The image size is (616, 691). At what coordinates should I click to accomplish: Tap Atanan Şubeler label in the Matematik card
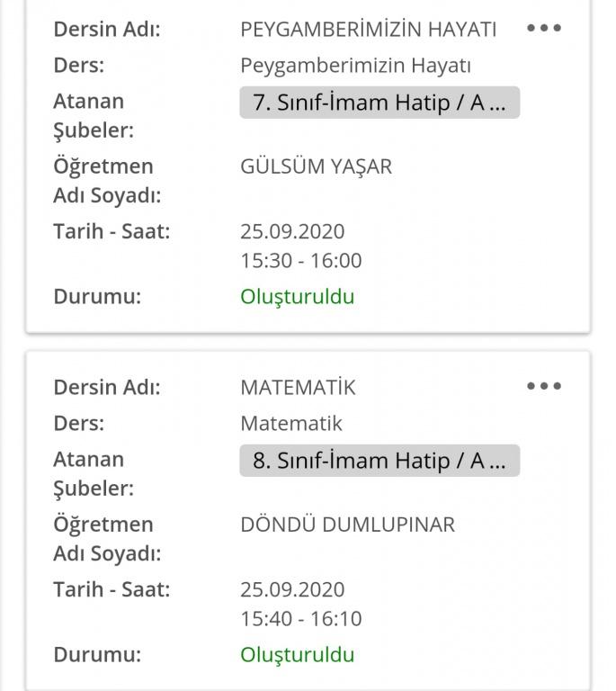pos(93,473)
